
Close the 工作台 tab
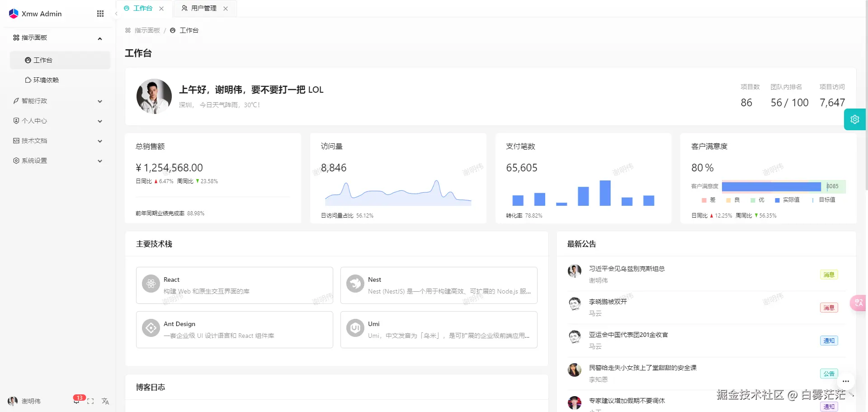coord(161,9)
